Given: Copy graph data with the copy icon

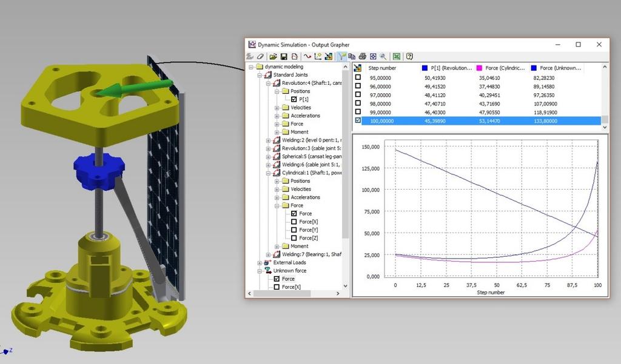Looking at the screenshot, I should point(352,56).
